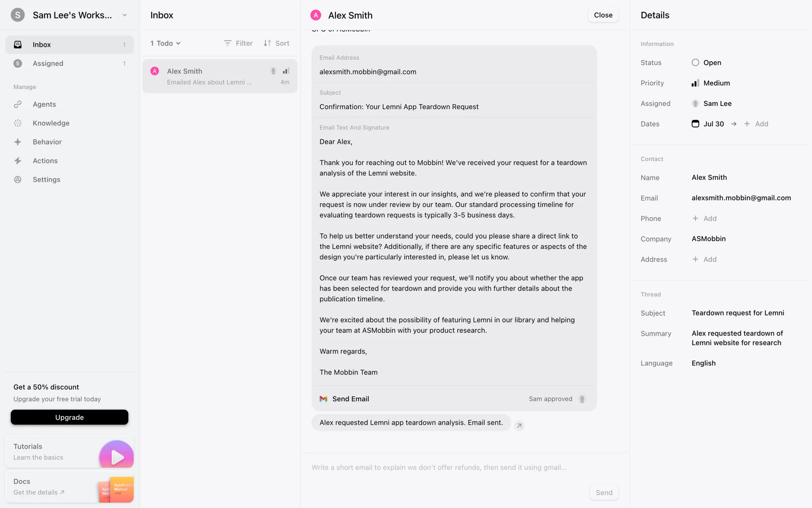Click the black Upgrade button

coord(69,417)
